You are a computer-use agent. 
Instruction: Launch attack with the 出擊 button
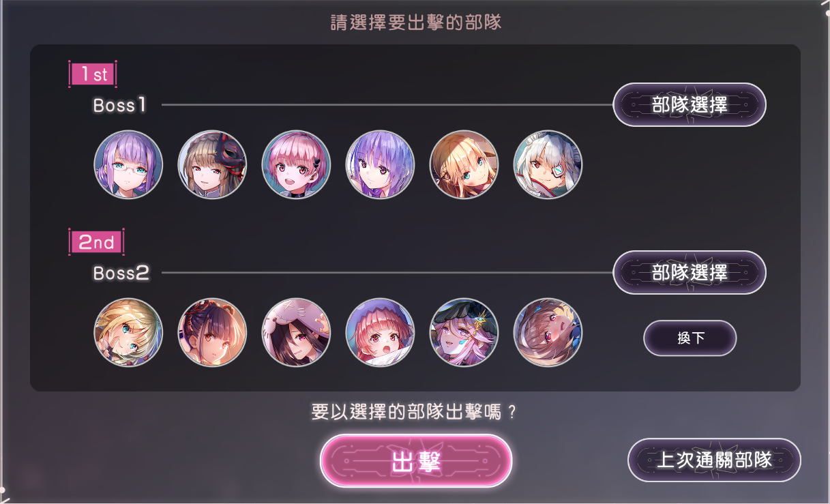[415, 462]
